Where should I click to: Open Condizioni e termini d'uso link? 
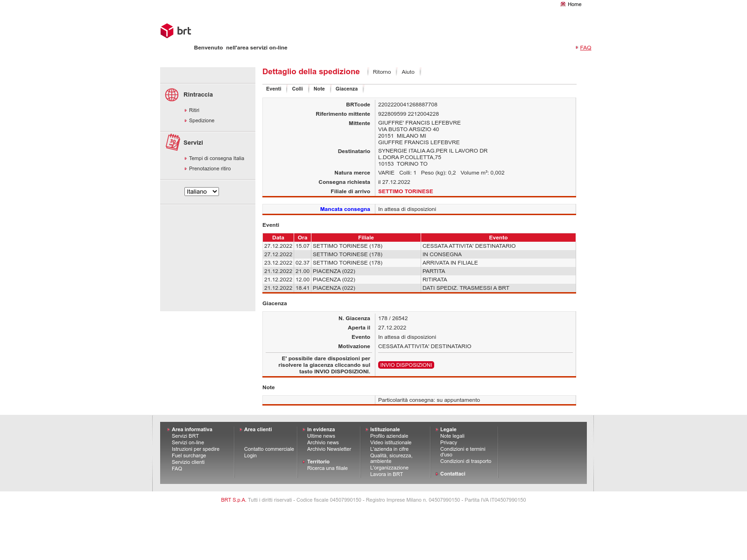[x=463, y=452]
